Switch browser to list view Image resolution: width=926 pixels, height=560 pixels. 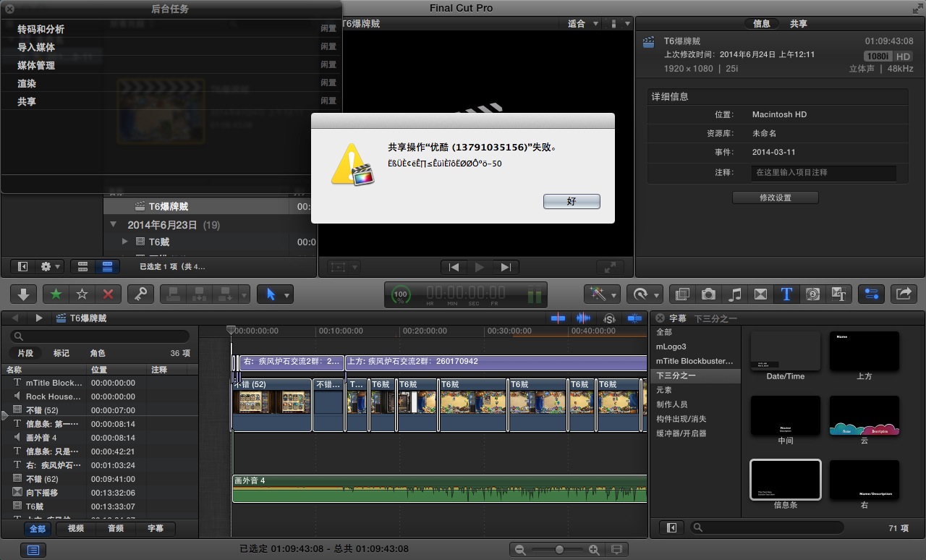(x=107, y=266)
